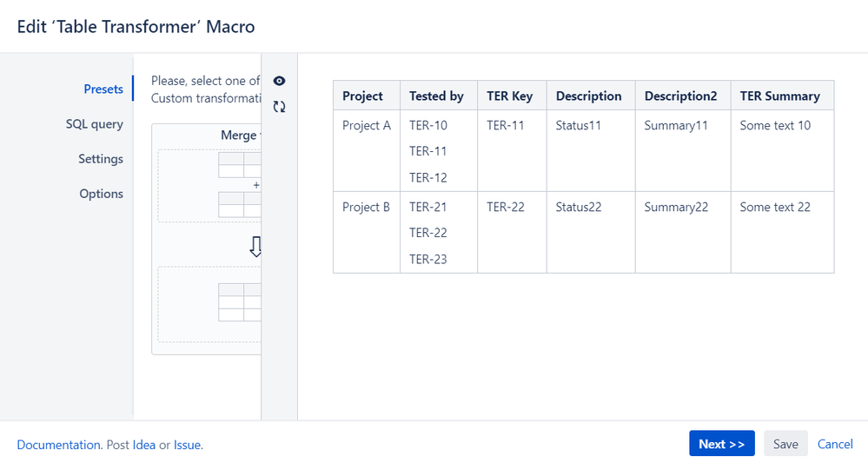Open the Issue link
The width and height of the screenshot is (868, 463).
pos(187,445)
